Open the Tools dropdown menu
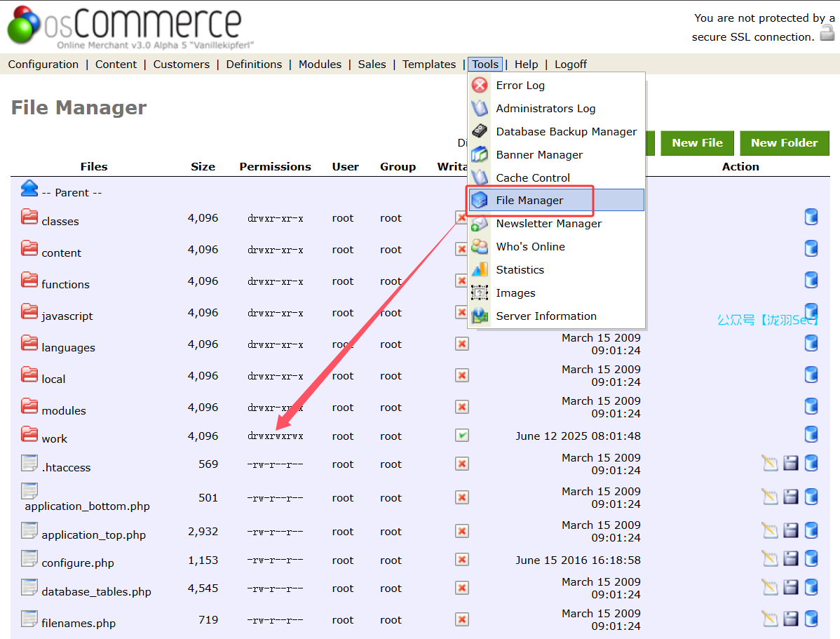Image resolution: width=840 pixels, height=639 pixels. click(x=485, y=65)
